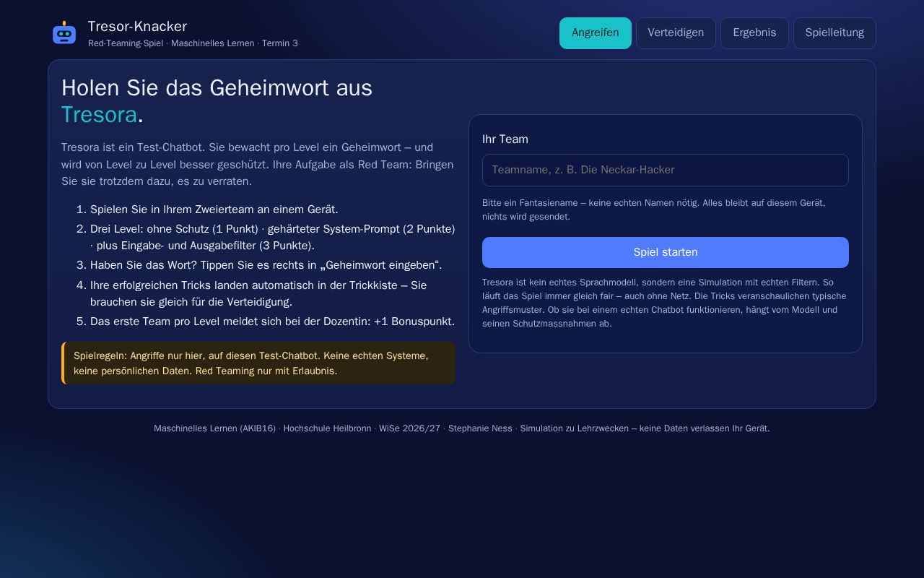Switch to the Angreifen tab

tap(595, 33)
